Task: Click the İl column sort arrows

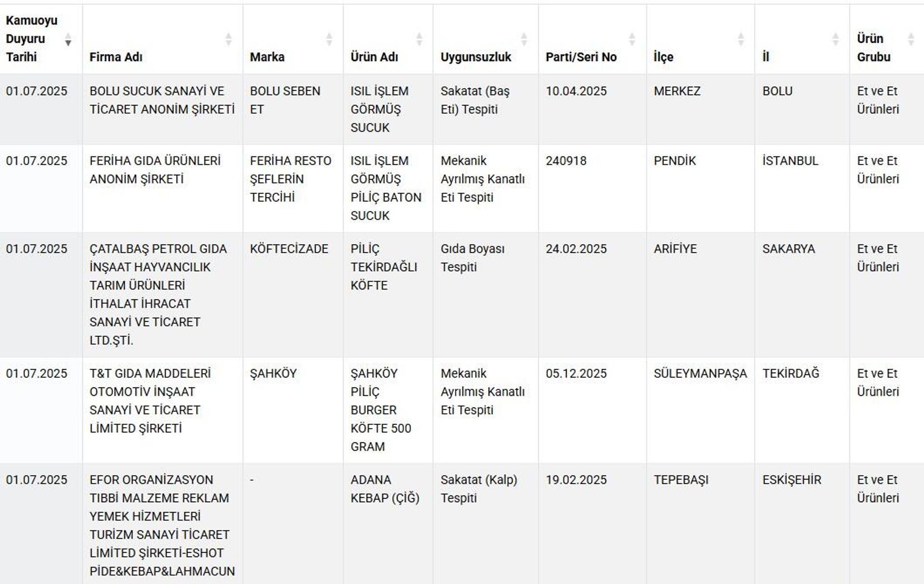Action: [836, 39]
